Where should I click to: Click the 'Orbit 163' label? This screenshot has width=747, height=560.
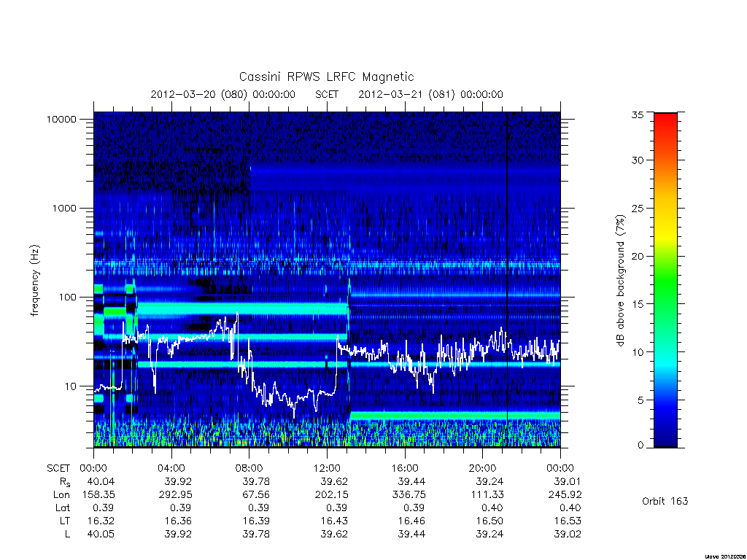pyautogui.click(x=665, y=501)
